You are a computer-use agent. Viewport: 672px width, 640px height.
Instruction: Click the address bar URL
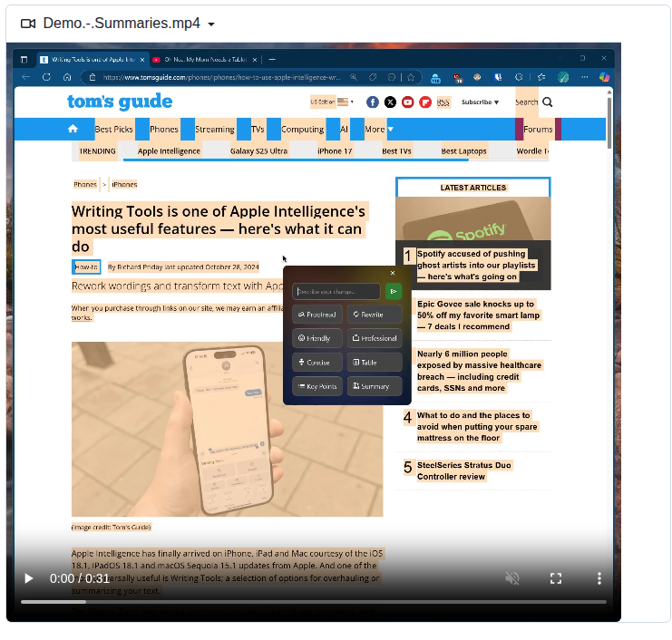pos(221,78)
